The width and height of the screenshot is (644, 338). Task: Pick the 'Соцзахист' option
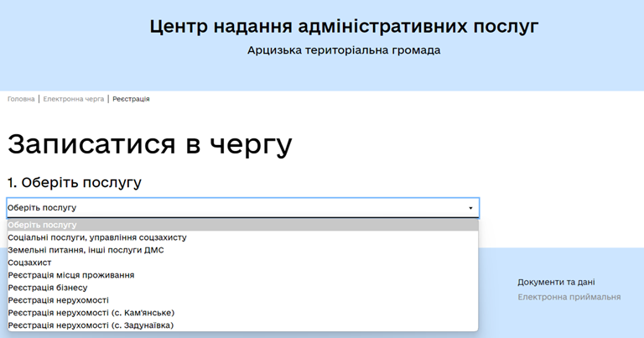click(242, 263)
